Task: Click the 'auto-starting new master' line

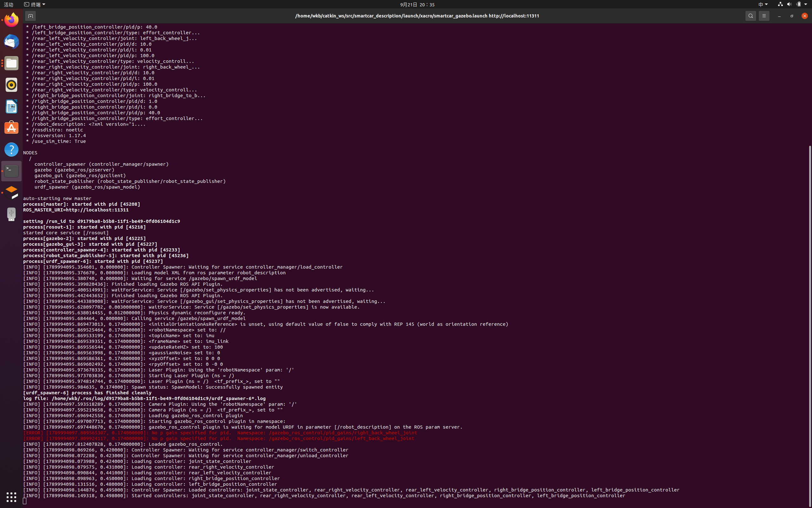Action: point(57,198)
